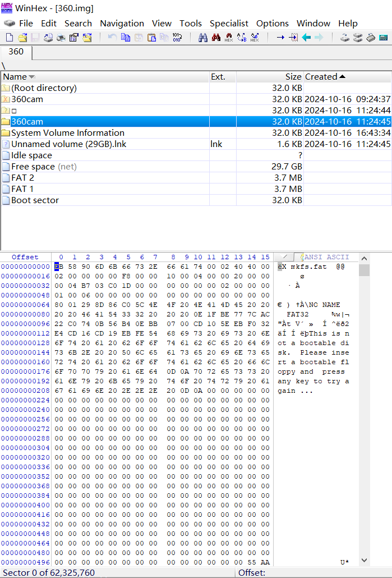Click the hex view scrollbar thumb
Screen dimensions: 392x578
(364, 270)
